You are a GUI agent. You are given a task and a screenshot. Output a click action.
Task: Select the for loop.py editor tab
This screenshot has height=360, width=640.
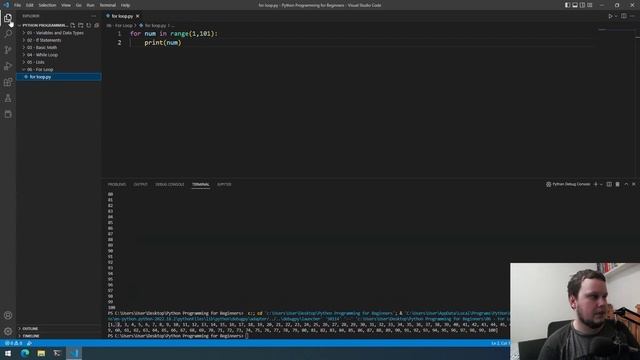pos(122,16)
